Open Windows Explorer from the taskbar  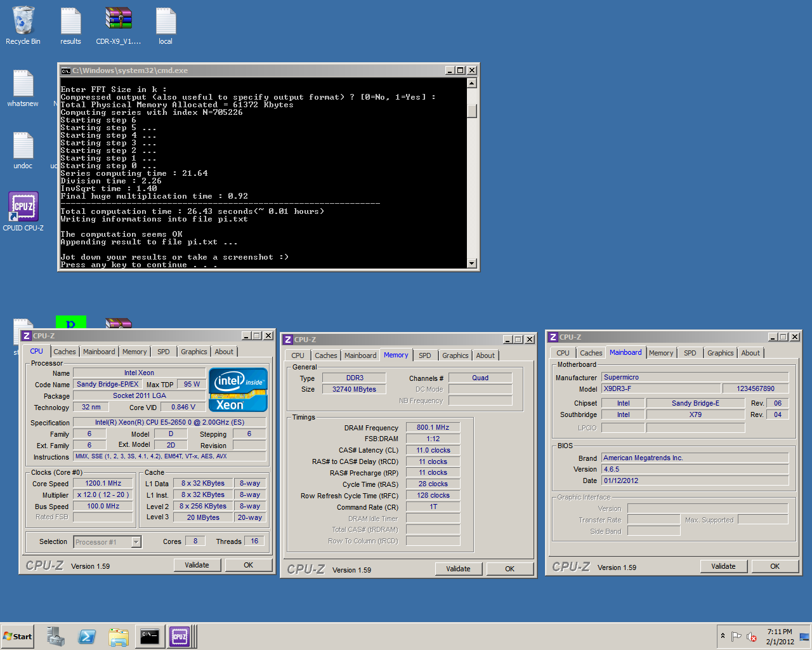click(119, 636)
